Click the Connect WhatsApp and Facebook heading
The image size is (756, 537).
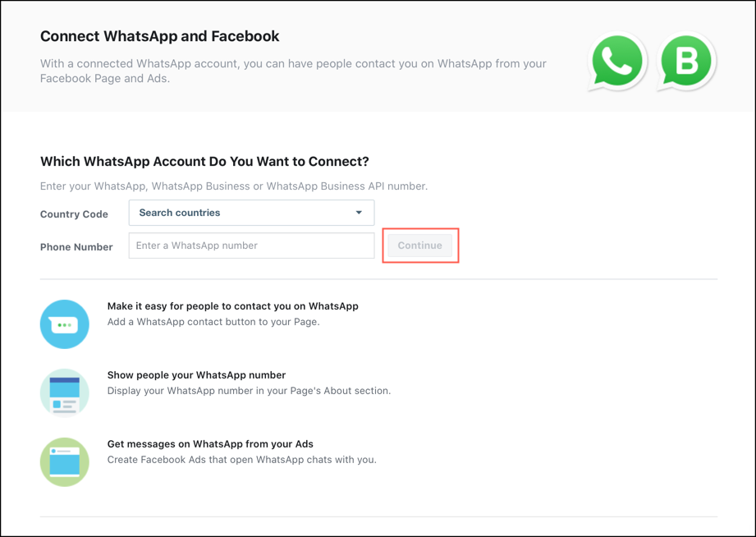click(x=160, y=36)
